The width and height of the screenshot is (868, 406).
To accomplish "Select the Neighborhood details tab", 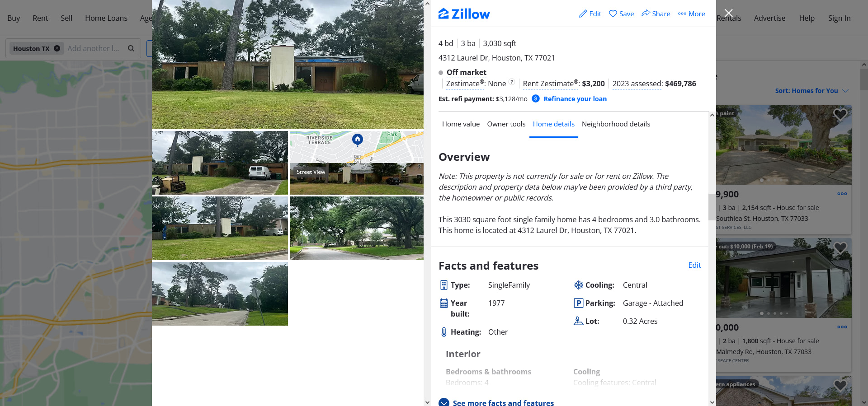I will click(616, 124).
